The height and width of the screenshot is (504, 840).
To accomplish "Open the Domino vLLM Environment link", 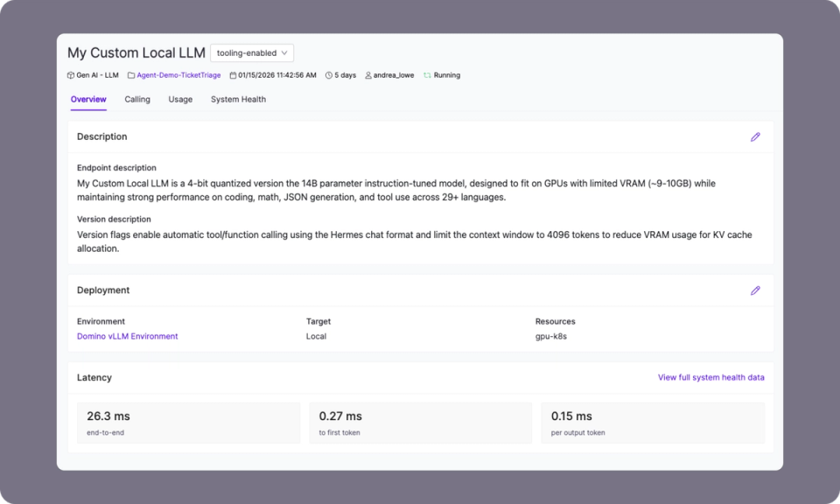I will (127, 336).
